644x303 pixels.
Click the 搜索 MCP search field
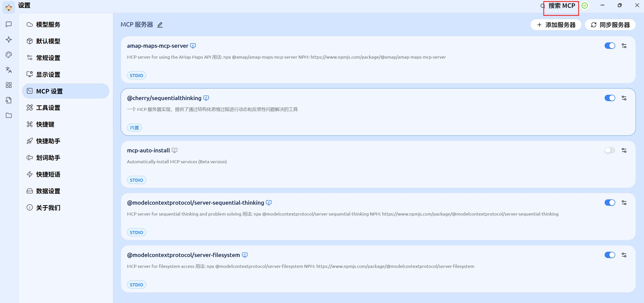561,6
